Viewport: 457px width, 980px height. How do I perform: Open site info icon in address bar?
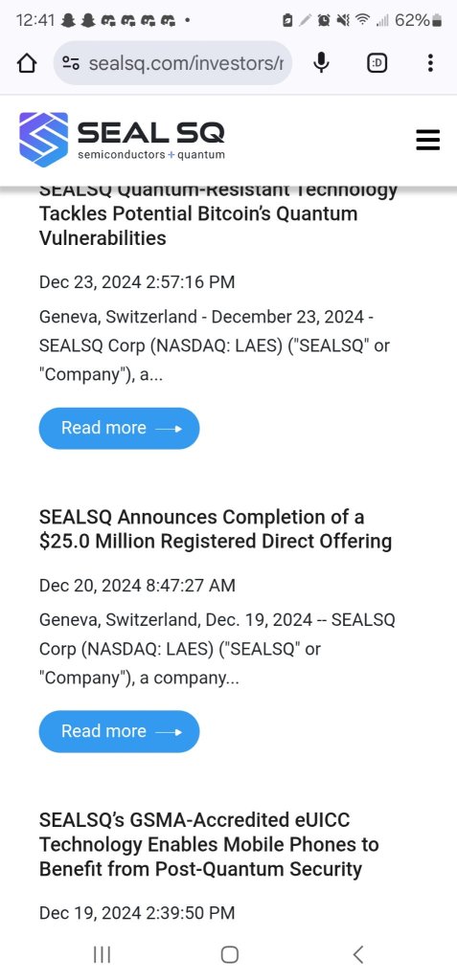[x=71, y=63]
